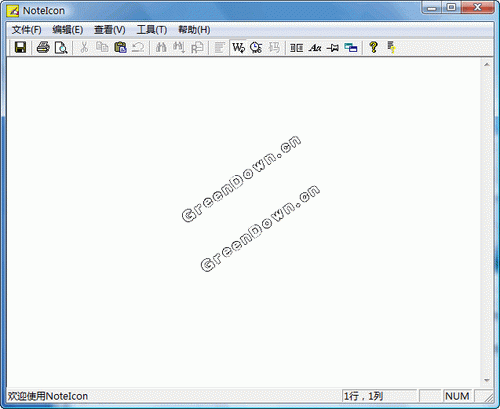This screenshot has height=409, width=500.
Task: Click the yellow question mark Help icon
Action: [373, 47]
